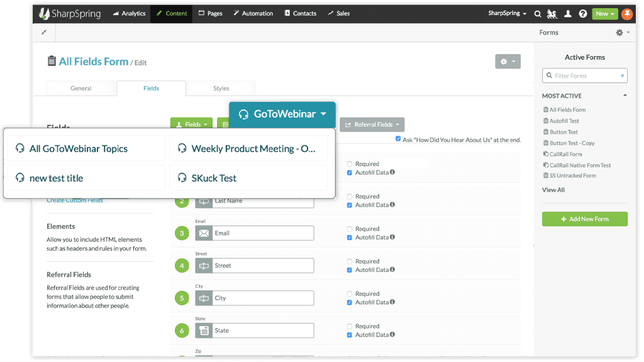Click the number 4 field badge
The image size is (644, 362).
(x=182, y=266)
